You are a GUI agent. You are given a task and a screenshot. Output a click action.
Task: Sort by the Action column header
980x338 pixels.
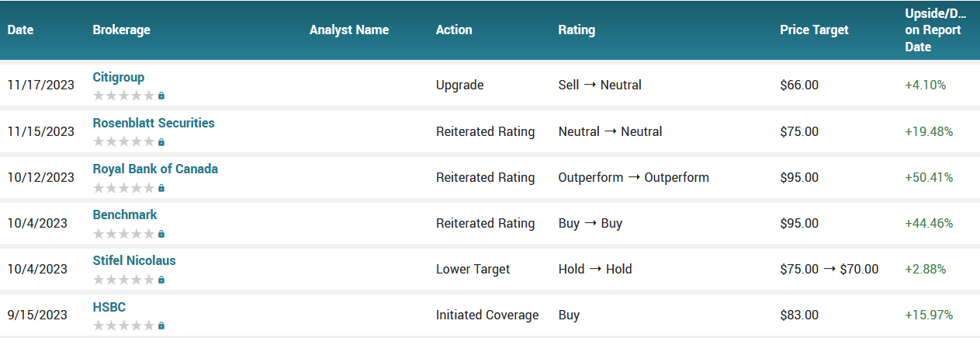pos(454,30)
